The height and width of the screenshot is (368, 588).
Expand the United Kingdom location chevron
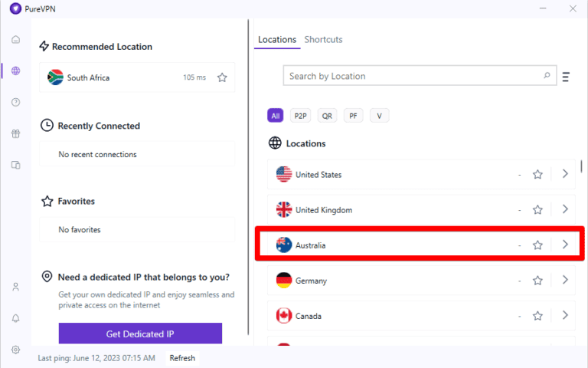(565, 209)
